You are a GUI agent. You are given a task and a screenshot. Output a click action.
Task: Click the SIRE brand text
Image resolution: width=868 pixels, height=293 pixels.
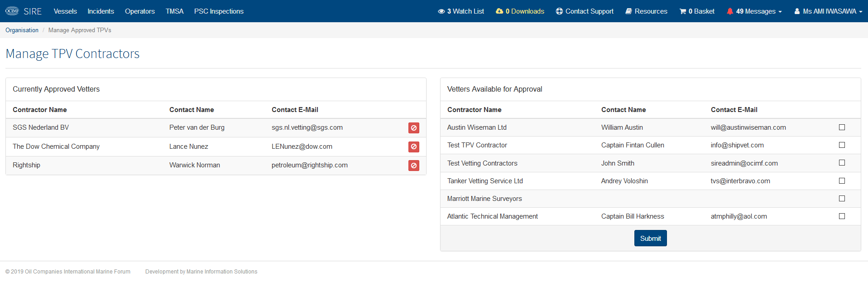(33, 11)
